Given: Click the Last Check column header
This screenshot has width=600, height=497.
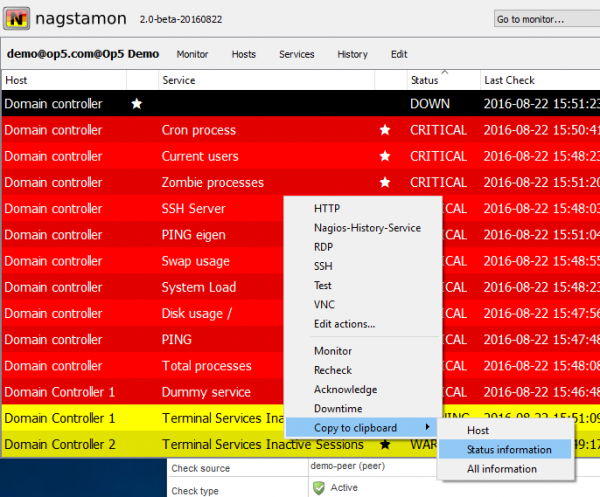Looking at the screenshot, I should (x=509, y=80).
